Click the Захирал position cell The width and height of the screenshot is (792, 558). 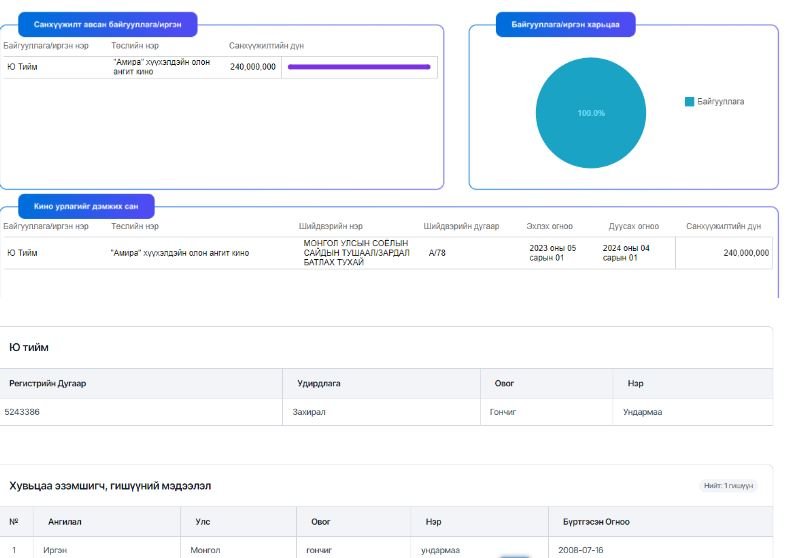pos(310,411)
